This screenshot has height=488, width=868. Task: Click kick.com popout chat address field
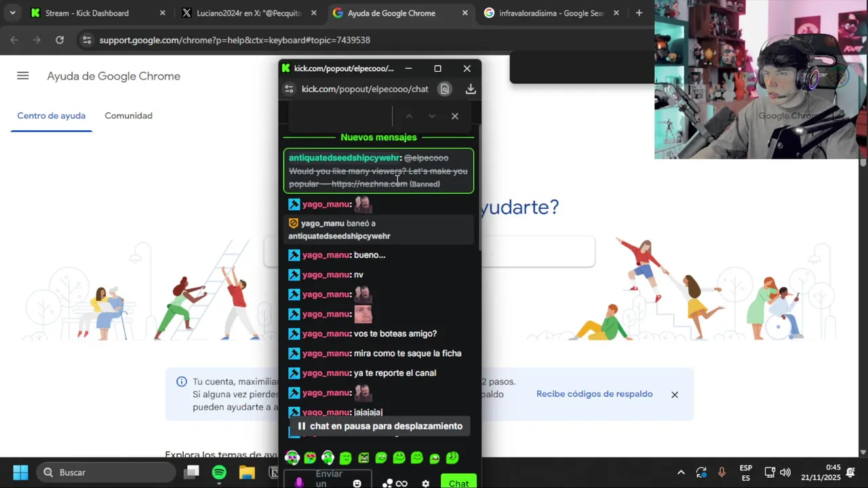pos(365,89)
